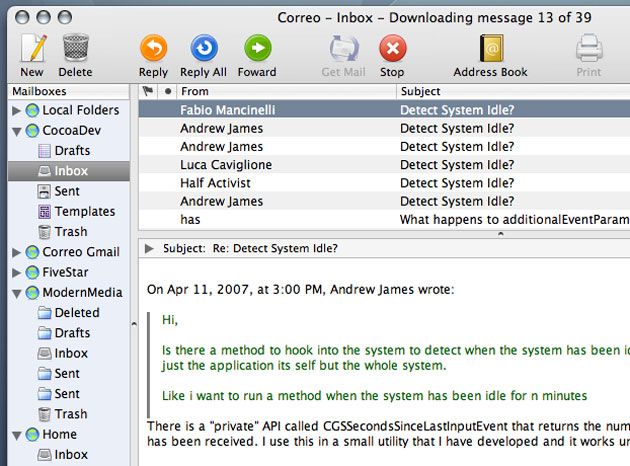Open the message from Luca Caviglione
The image size is (630, 466).
click(x=385, y=165)
